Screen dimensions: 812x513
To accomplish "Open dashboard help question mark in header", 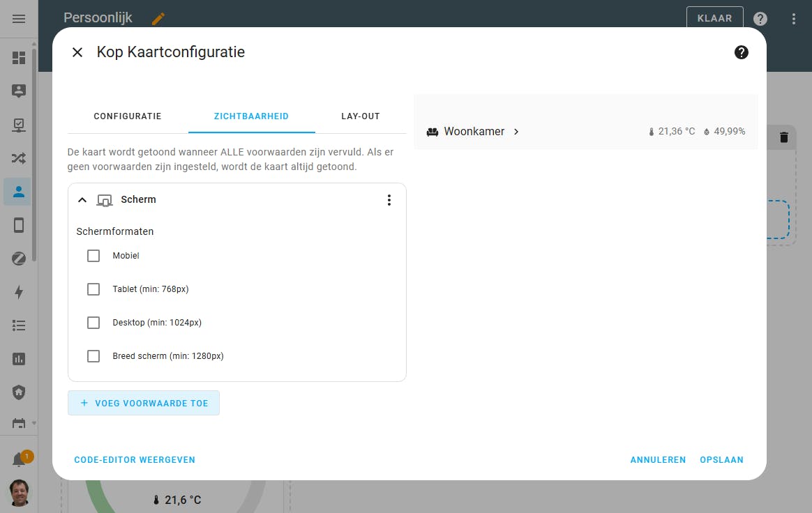I will click(x=760, y=19).
